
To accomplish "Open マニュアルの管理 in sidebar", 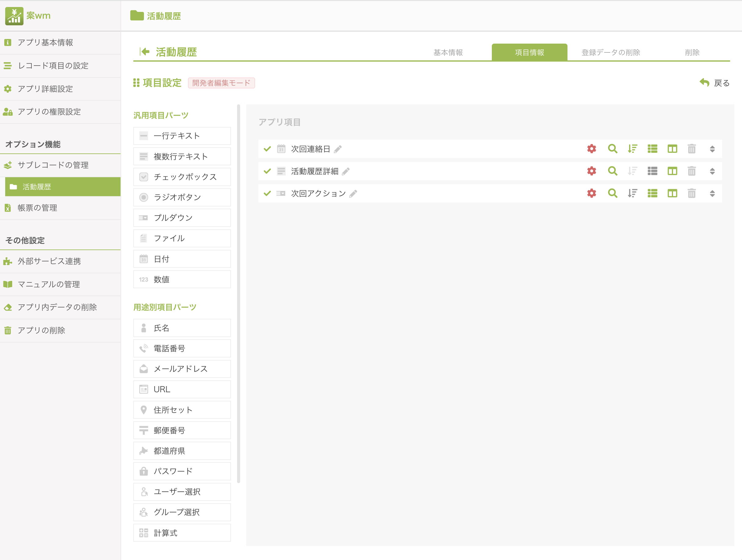I will point(60,284).
